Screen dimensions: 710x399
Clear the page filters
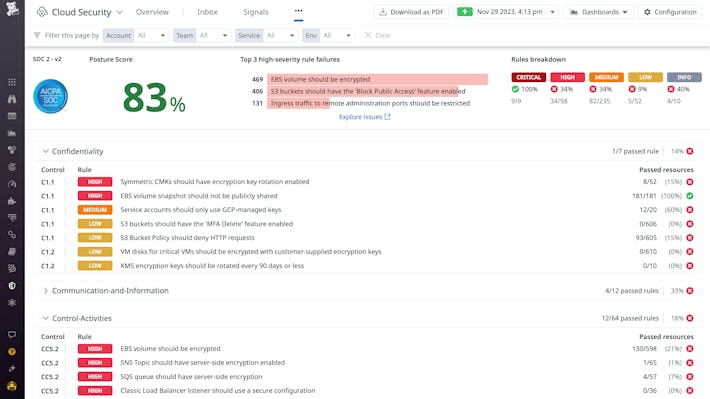(378, 35)
